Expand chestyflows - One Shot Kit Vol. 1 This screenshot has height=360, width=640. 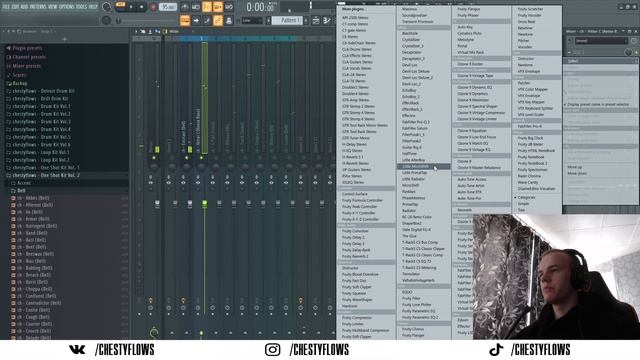(x=46, y=168)
